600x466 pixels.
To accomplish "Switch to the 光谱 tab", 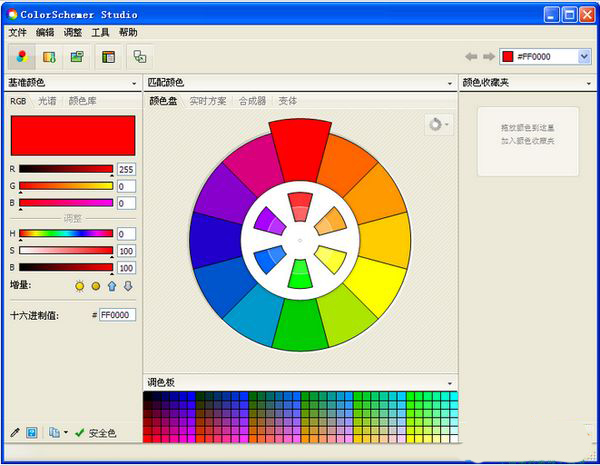I will point(47,101).
